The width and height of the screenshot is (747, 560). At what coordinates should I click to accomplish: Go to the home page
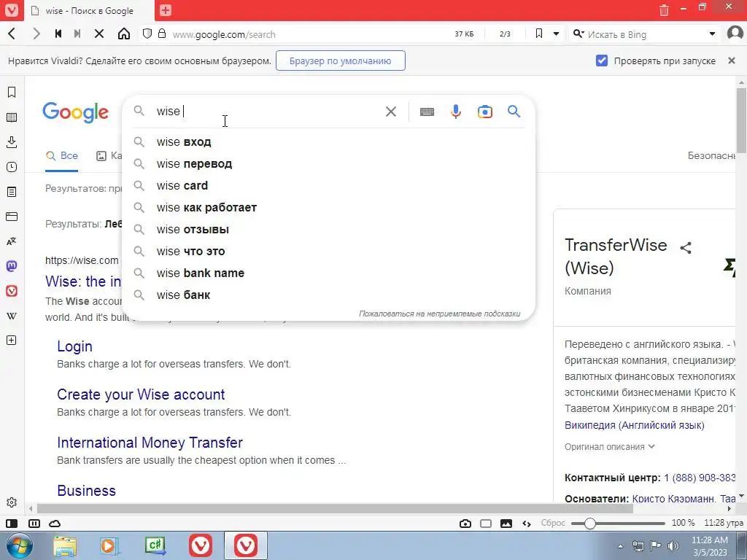pos(124,34)
